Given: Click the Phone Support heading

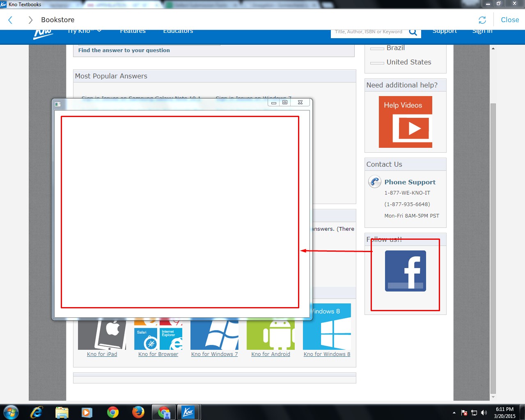Looking at the screenshot, I should [410, 182].
